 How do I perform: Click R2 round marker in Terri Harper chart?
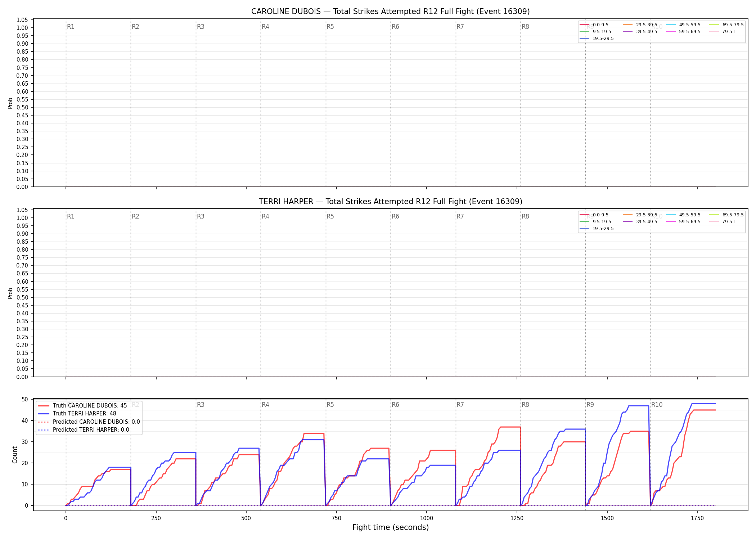[135, 216]
